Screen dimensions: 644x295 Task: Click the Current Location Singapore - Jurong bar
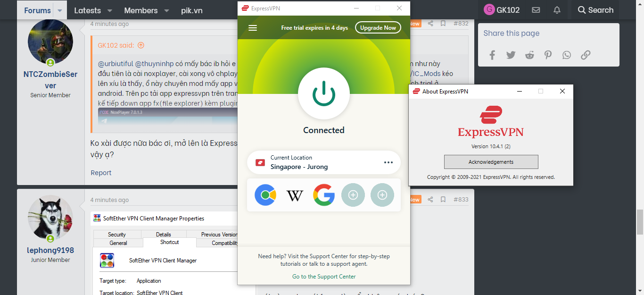pyautogui.click(x=324, y=162)
